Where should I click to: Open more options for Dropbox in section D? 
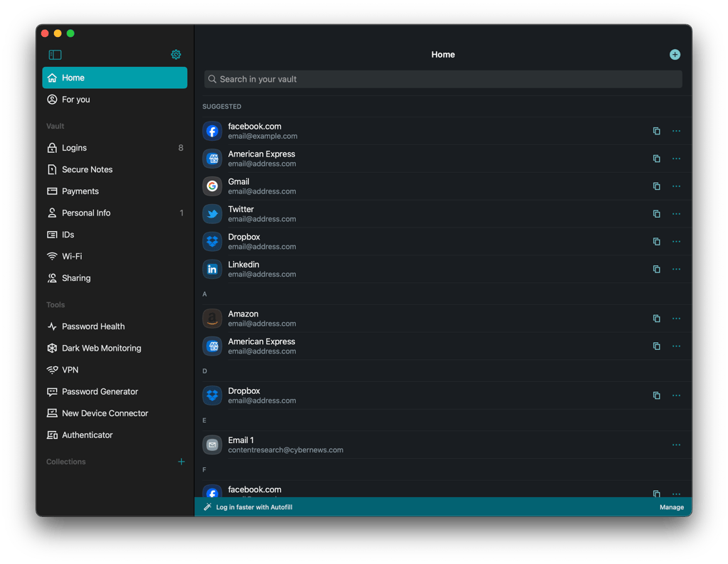676,395
